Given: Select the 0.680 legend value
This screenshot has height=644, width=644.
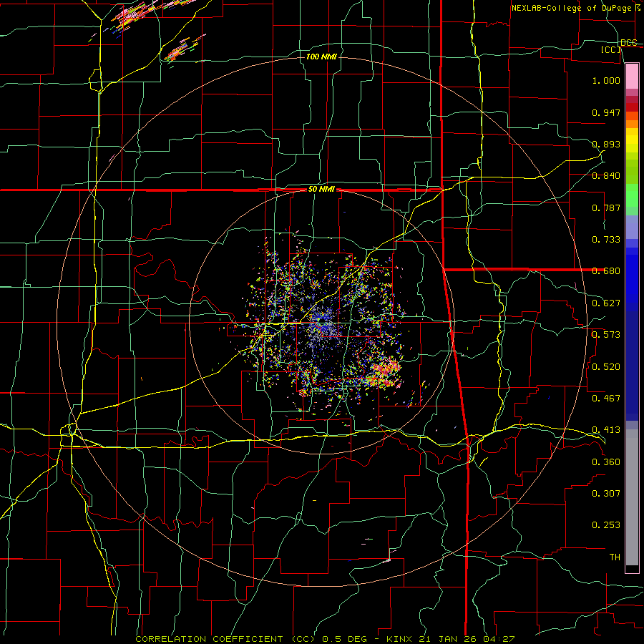Looking at the screenshot, I should click(606, 271).
